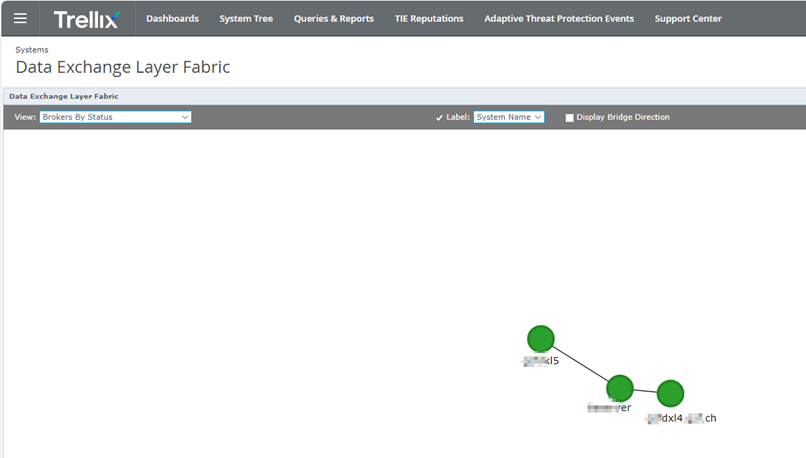Open the Dashboards menu
This screenshot has width=806, height=458.
172,19
